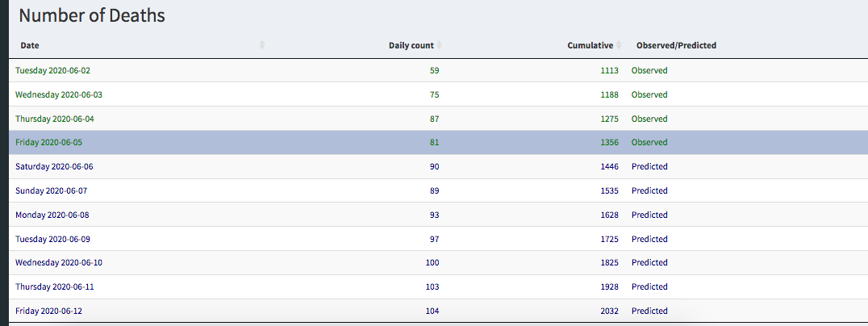Click the Cumulative column header label
Viewport: 868px width, 326px height.
[x=590, y=45]
